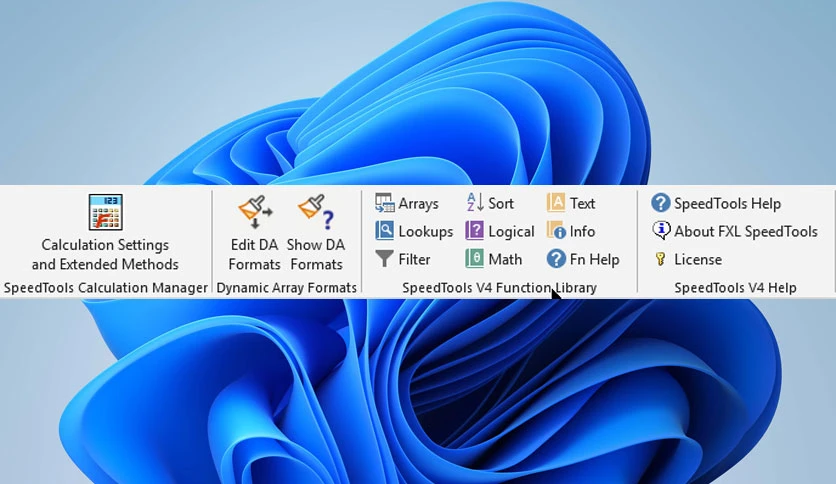Click the Fn Help button
Image resolution: width=836 pixels, height=484 pixels.
click(x=583, y=260)
